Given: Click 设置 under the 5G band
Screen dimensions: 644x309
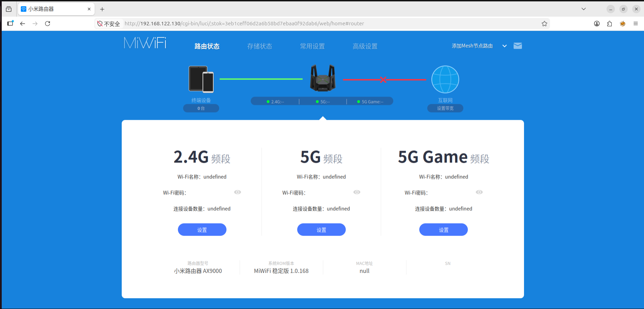Looking at the screenshot, I should pyautogui.click(x=321, y=229).
